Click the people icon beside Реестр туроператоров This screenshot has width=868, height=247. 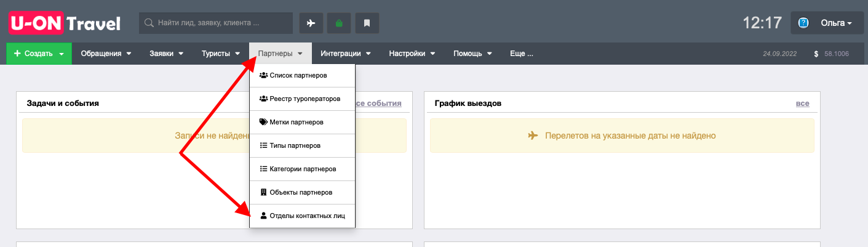point(263,99)
